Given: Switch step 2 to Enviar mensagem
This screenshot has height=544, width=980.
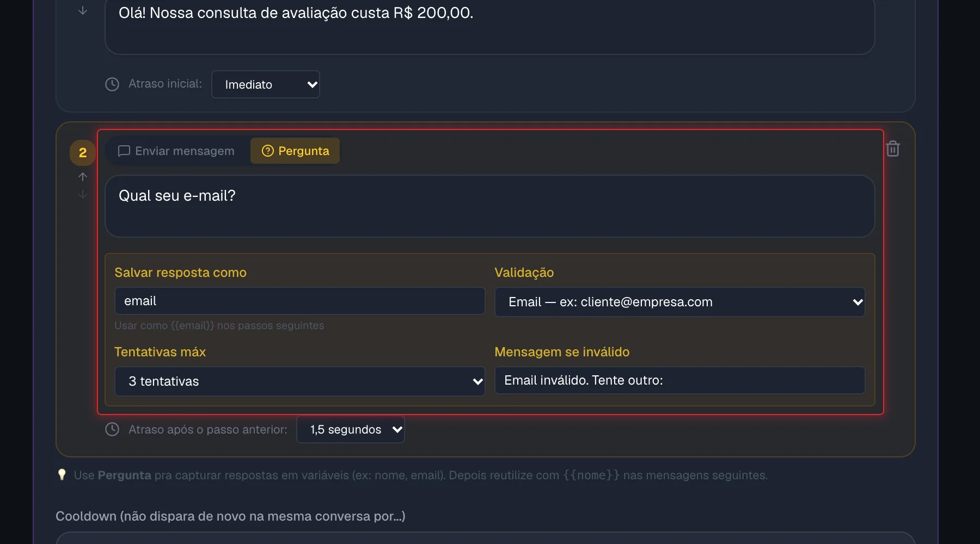Looking at the screenshot, I should (177, 151).
